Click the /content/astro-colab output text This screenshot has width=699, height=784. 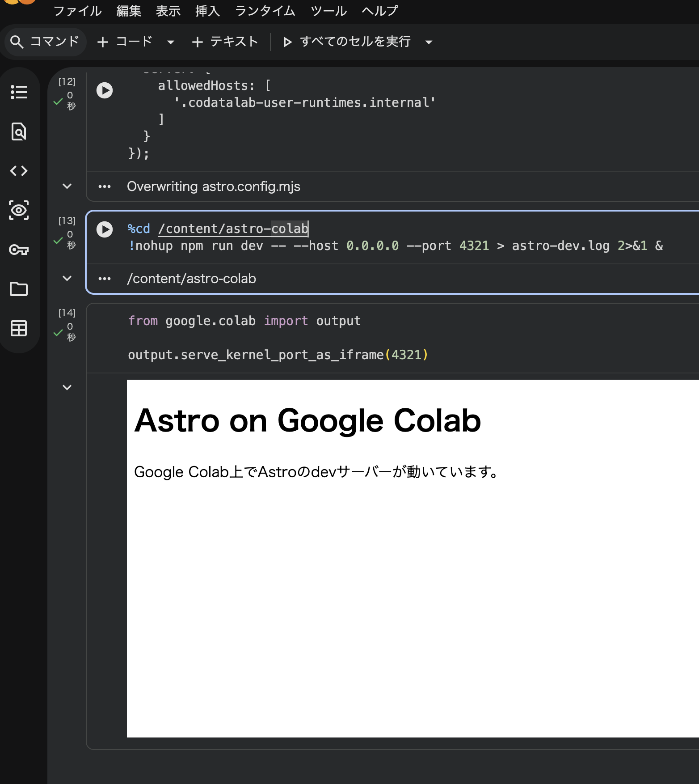[x=191, y=279]
